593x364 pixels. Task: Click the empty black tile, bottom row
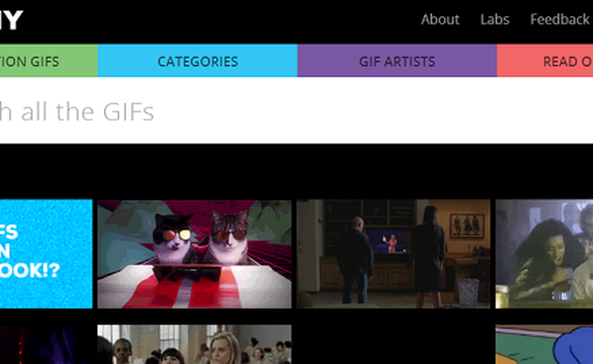coord(393,345)
